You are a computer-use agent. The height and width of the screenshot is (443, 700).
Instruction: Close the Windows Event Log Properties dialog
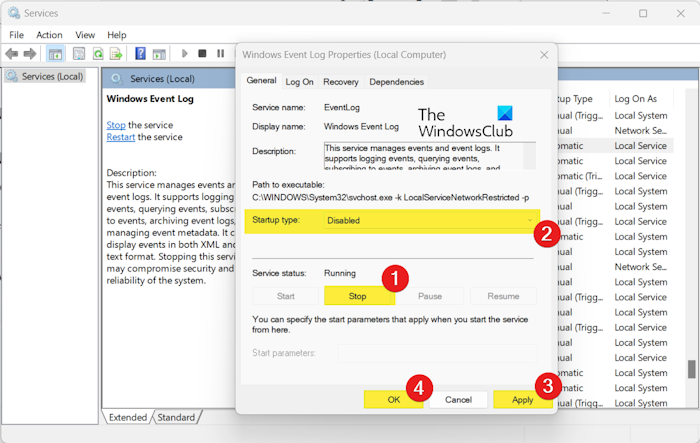pos(544,55)
